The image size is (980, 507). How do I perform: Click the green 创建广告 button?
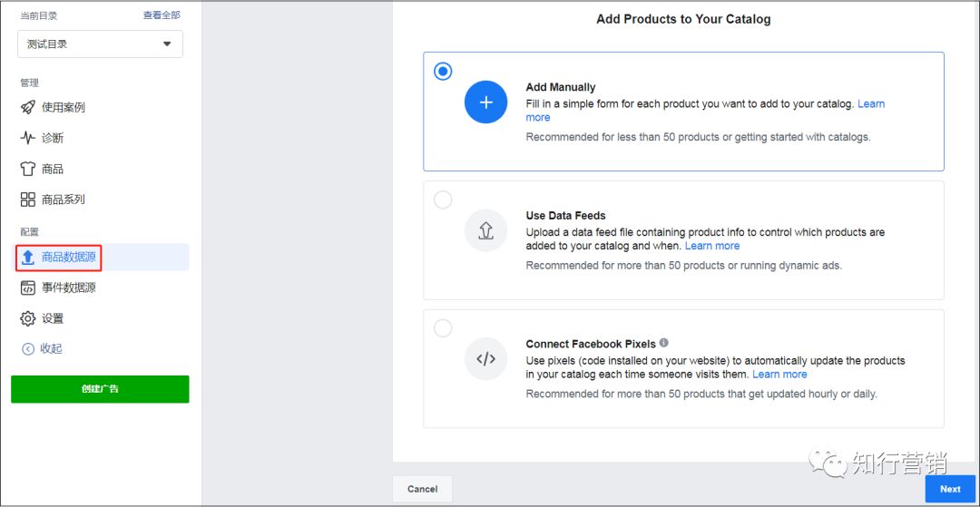pyautogui.click(x=100, y=389)
